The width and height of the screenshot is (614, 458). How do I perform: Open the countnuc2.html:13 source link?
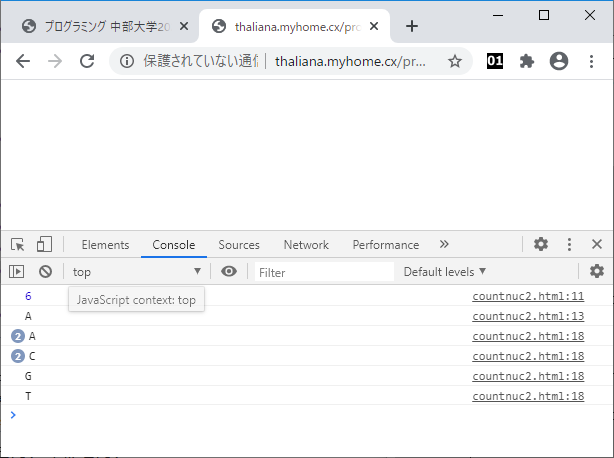[528, 316]
